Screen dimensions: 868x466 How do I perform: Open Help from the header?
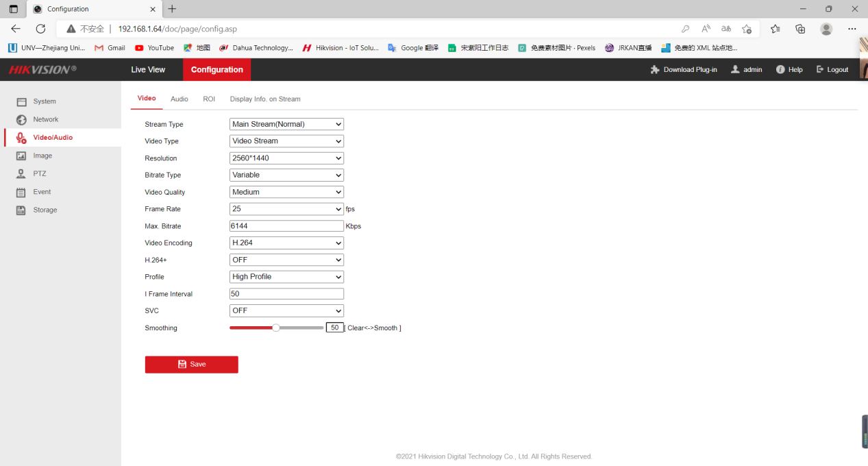point(789,70)
